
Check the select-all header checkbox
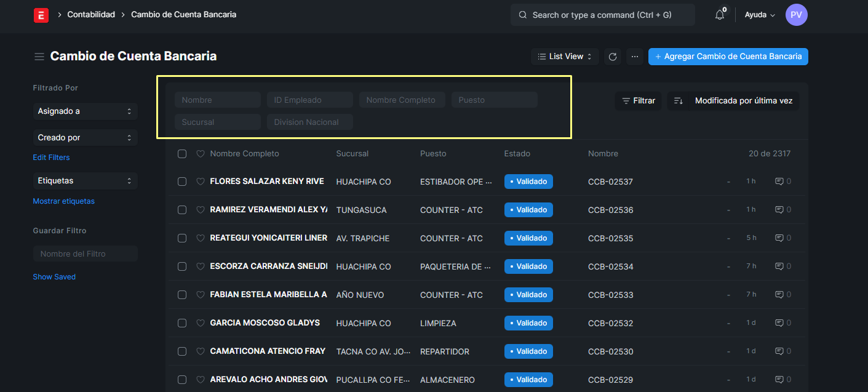click(182, 154)
